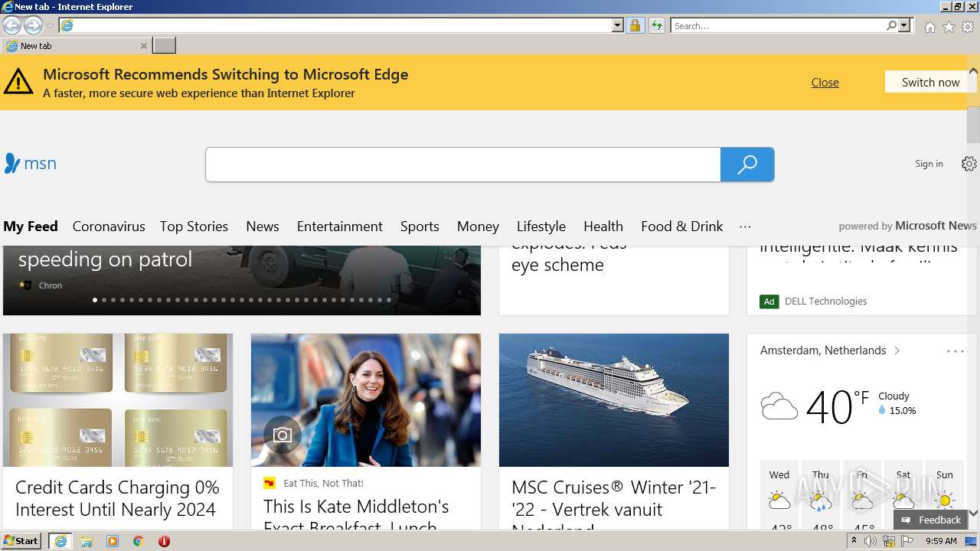The width and height of the screenshot is (980, 551).
Task: Click the volume speaker tray icon
Action: [x=871, y=541]
